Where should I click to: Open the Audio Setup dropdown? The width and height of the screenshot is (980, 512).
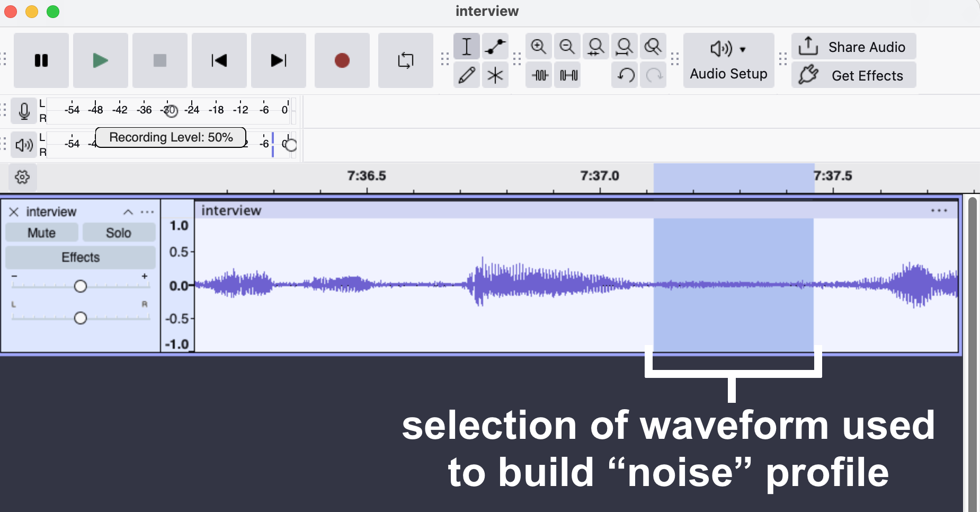click(x=729, y=60)
